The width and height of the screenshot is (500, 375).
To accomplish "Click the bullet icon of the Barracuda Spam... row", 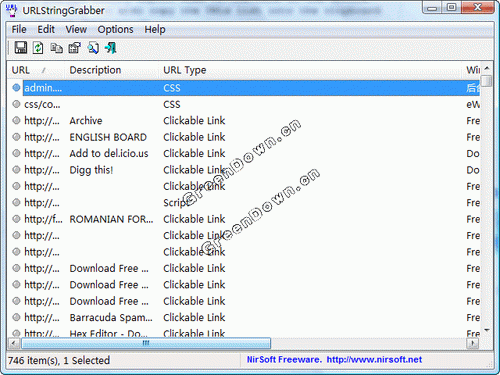I will tap(16, 317).
